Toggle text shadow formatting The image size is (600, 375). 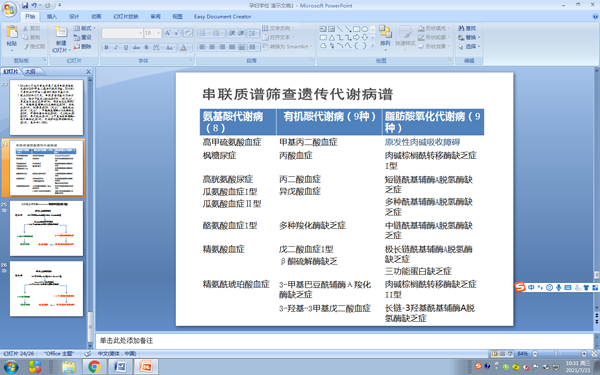coord(146,47)
